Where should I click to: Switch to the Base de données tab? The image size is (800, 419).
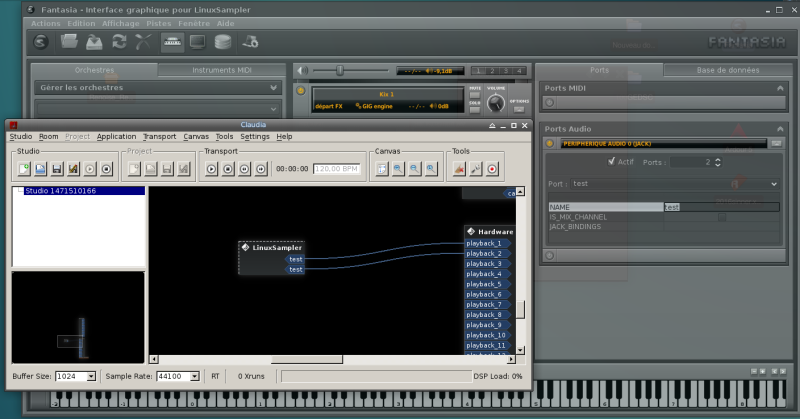[x=727, y=70]
